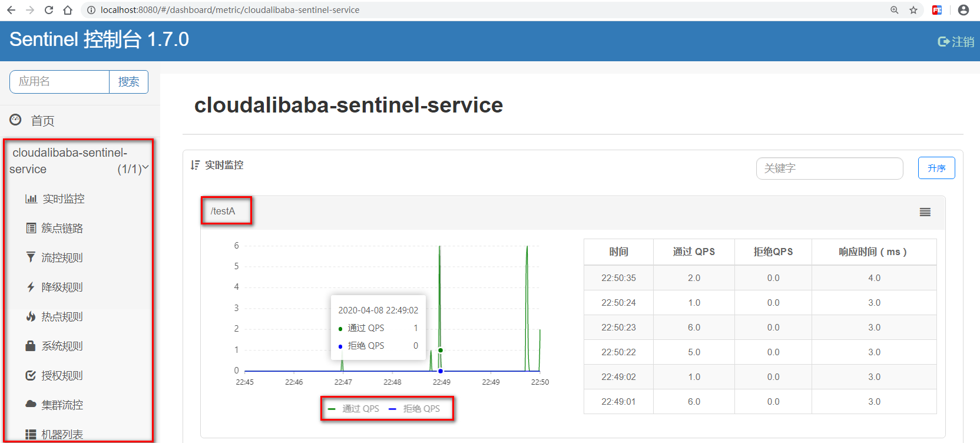Click the lightning bolt icon for 降级规则
980x443 pixels.
click(31, 287)
